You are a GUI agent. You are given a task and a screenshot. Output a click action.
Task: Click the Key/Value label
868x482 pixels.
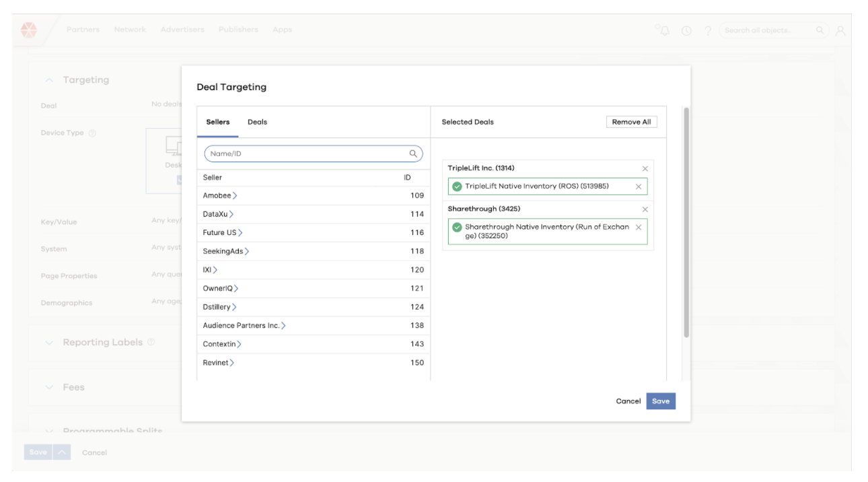(59, 222)
